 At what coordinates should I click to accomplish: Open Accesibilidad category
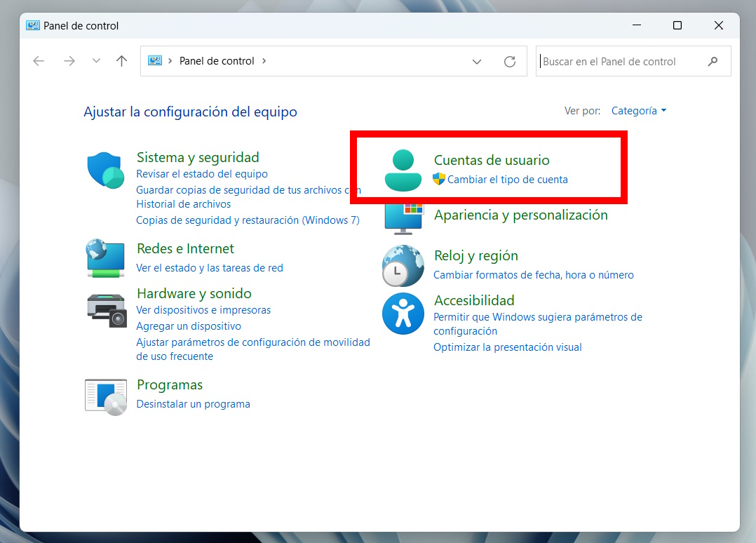474,300
